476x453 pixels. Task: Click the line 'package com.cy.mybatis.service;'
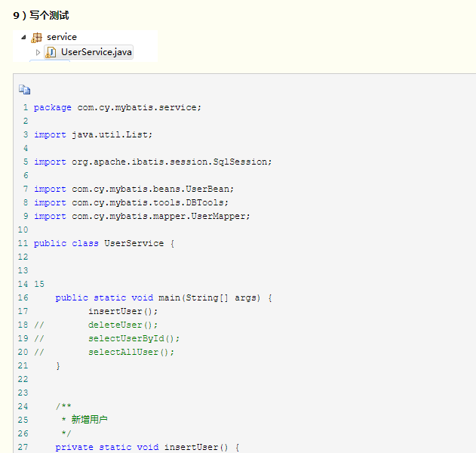pyautogui.click(x=118, y=107)
